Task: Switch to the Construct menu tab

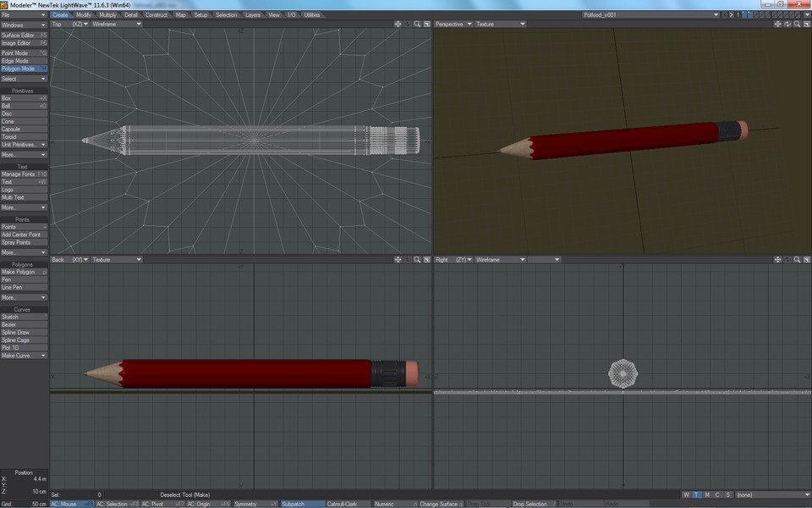Action: (x=158, y=14)
